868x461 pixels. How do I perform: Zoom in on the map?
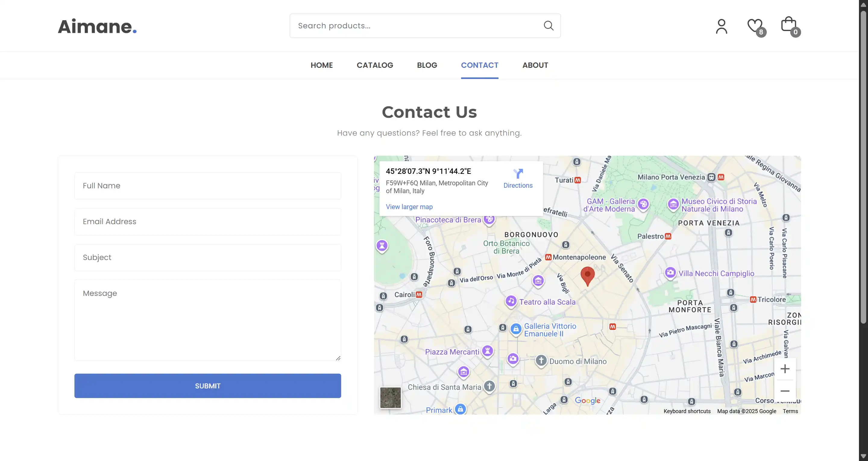coord(785,369)
